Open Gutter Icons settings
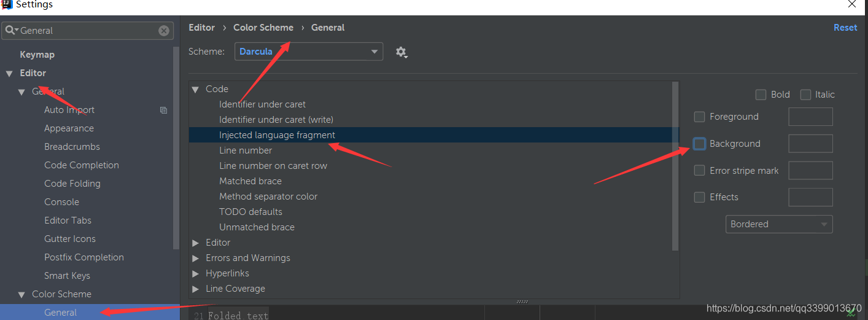This screenshot has width=868, height=320. [70, 239]
